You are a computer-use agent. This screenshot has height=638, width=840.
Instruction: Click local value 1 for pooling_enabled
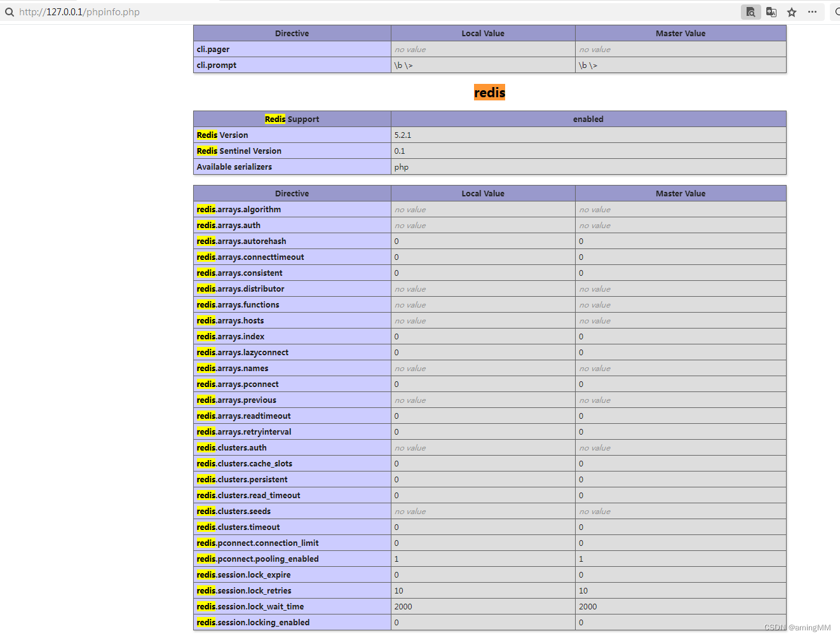pos(396,559)
